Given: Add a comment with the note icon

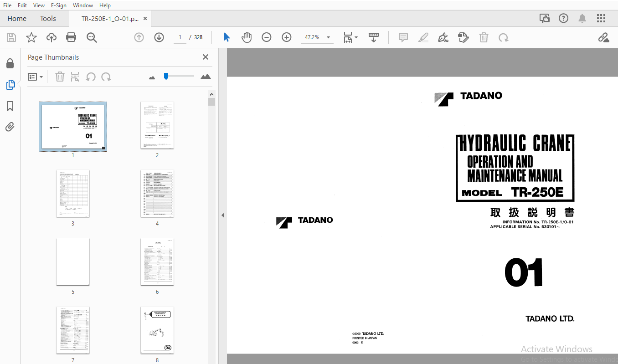Looking at the screenshot, I should tap(403, 37).
